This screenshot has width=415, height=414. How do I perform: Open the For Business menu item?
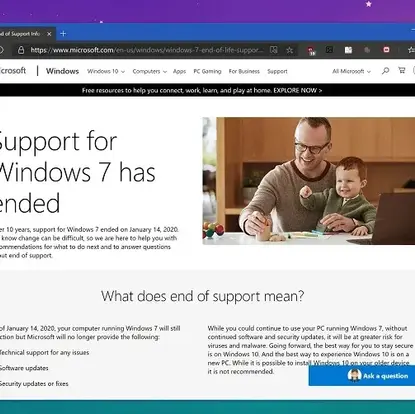coord(244,71)
